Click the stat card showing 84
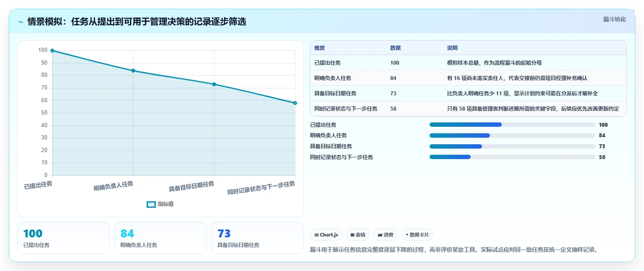 click(160, 238)
